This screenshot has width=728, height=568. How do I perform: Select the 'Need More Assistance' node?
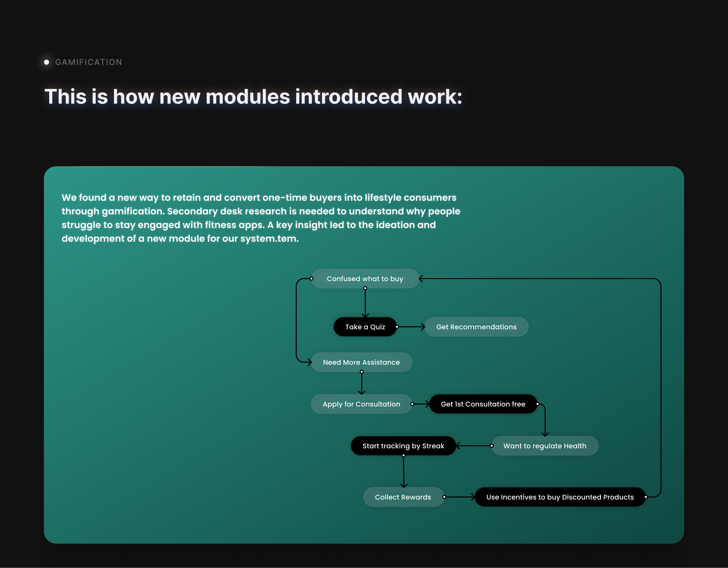361,362
